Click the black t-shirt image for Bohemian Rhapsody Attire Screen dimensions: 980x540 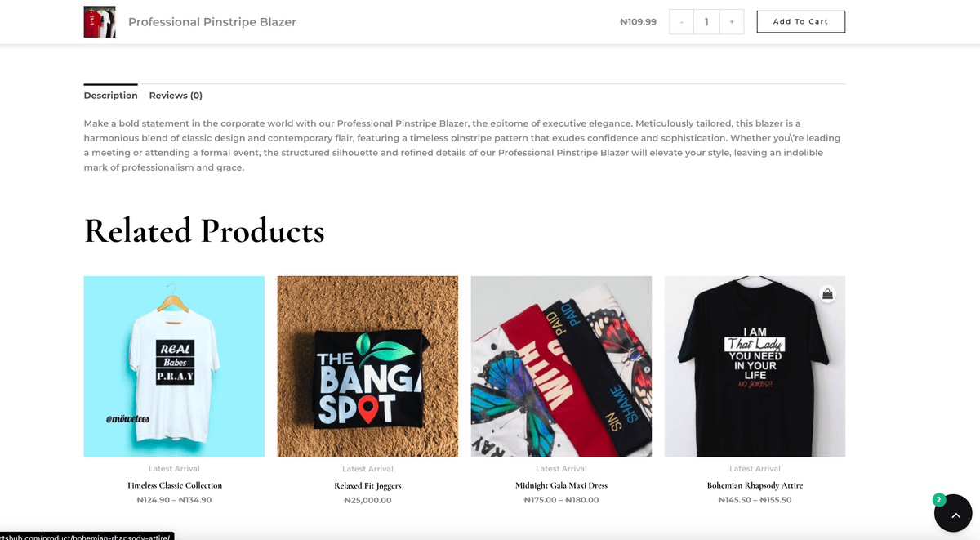pyautogui.click(x=755, y=365)
